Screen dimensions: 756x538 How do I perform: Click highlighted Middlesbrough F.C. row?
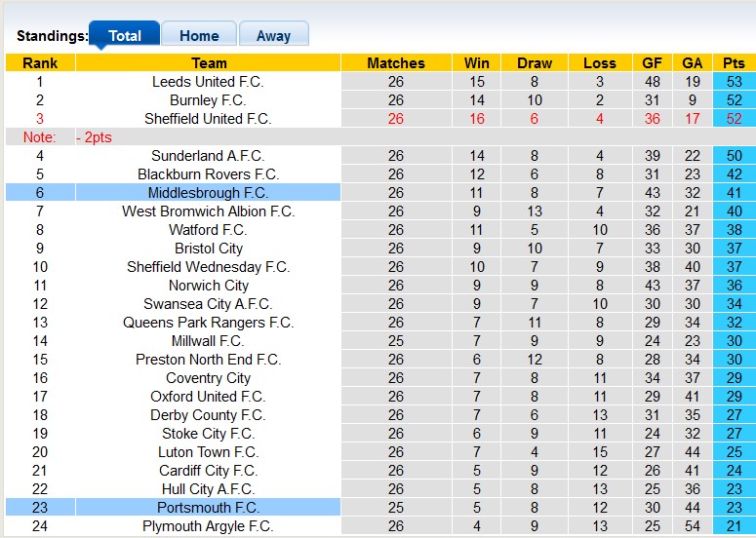208,193
